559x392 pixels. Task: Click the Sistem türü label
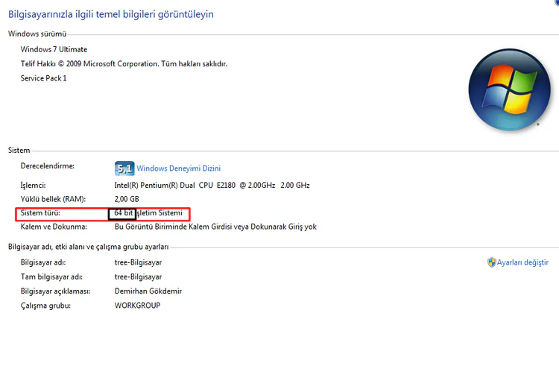click(40, 213)
